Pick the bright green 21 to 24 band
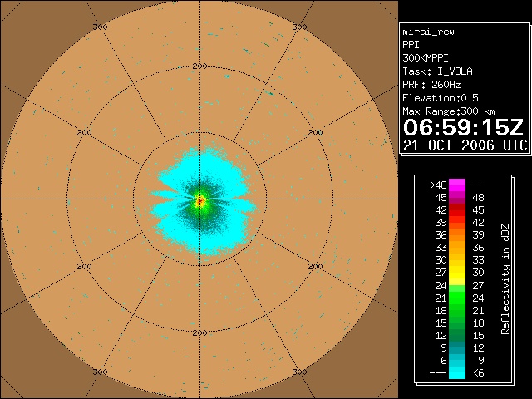 (457, 298)
